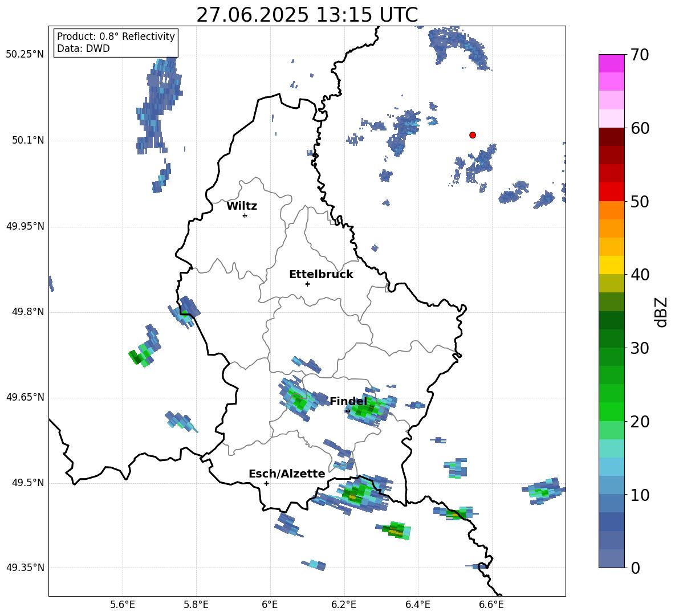Click the 49.5°N latitude label
The width and height of the screenshot is (675, 616).
tap(28, 483)
